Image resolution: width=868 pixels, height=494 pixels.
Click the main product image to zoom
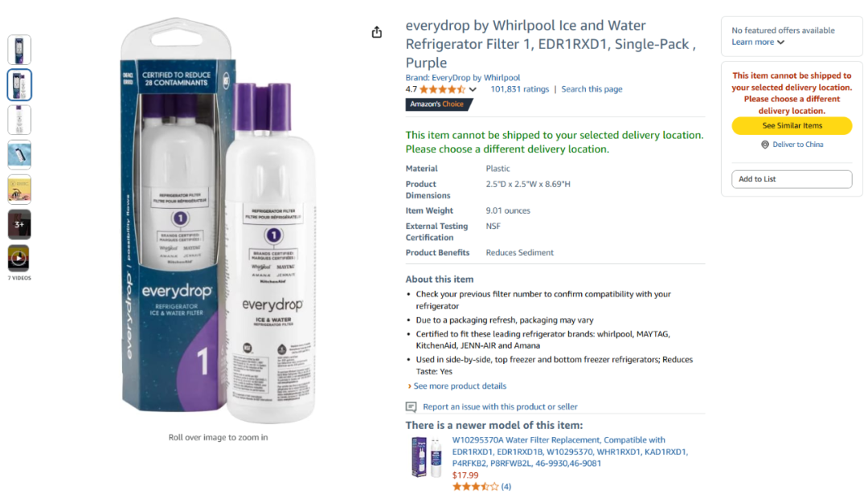[218, 221]
